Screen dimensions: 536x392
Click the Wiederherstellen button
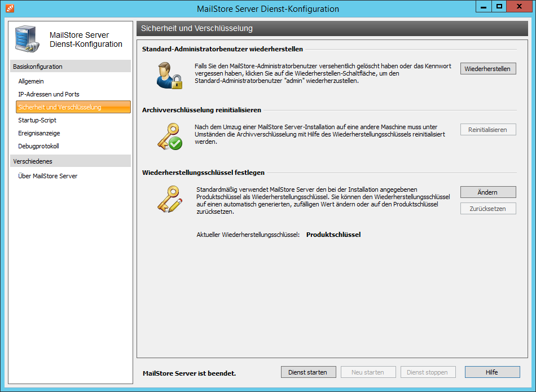pos(488,69)
